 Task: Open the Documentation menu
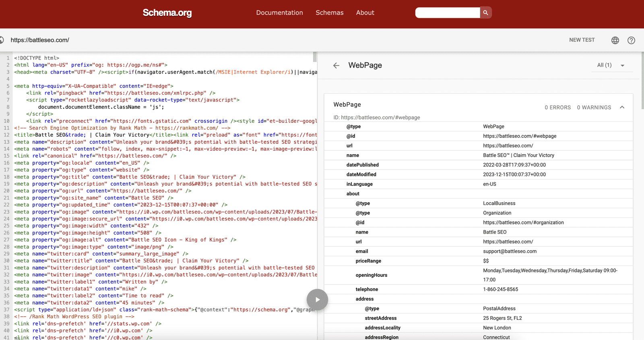point(279,12)
